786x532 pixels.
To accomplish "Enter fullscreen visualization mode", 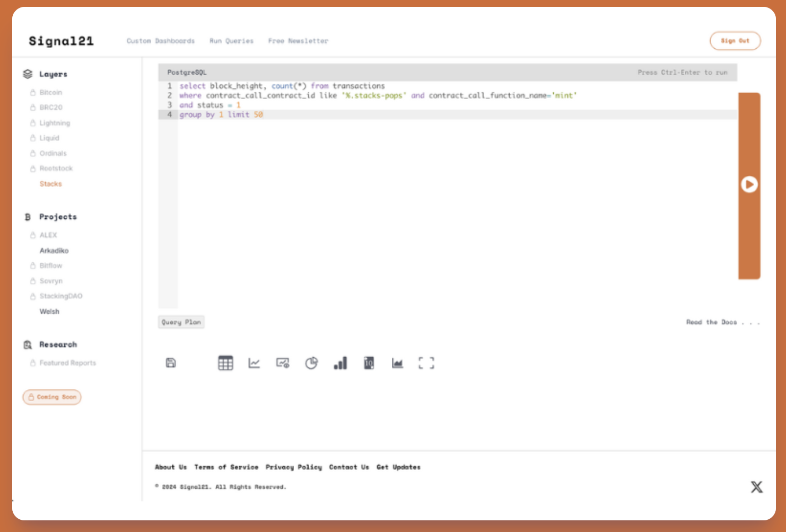I will click(x=426, y=363).
